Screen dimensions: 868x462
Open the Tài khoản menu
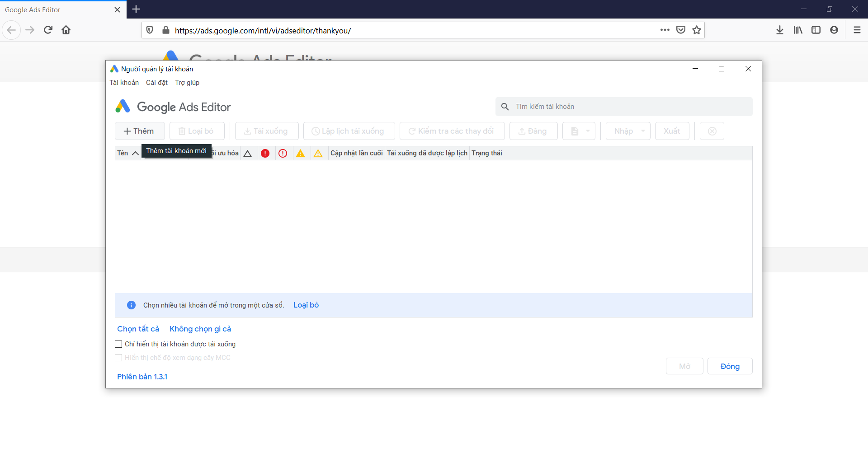[x=124, y=83]
